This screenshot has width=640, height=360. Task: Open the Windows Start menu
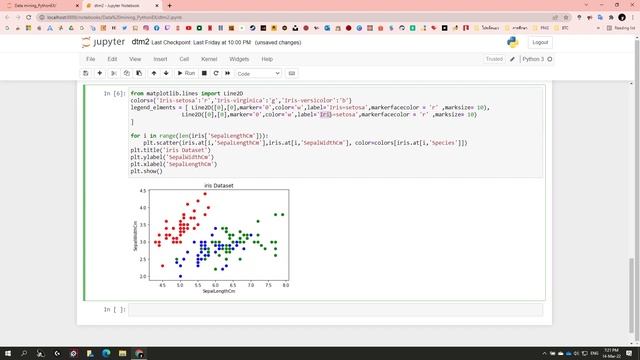point(8,353)
